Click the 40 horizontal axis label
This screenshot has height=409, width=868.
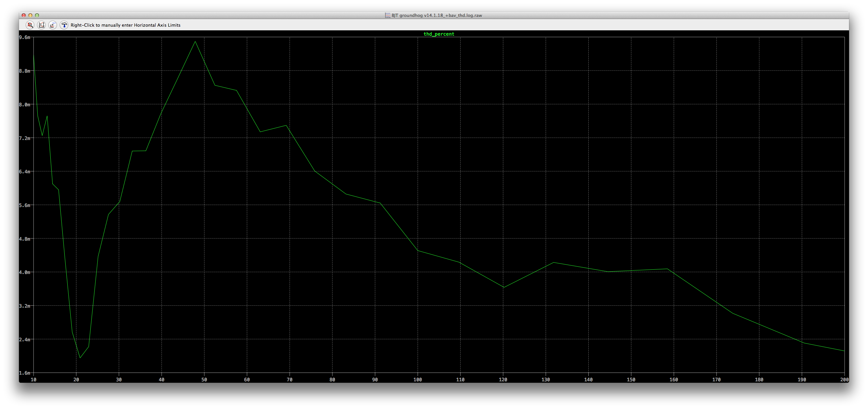click(x=161, y=380)
